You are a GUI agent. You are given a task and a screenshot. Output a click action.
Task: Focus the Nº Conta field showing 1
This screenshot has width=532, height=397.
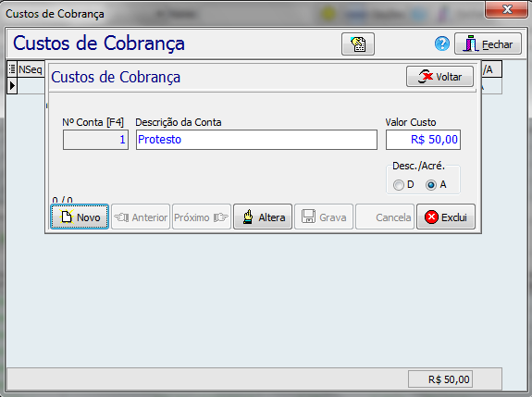point(95,140)
